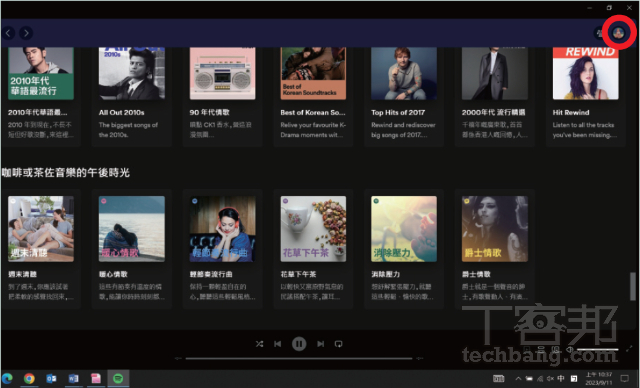Open the 咖啡或茶佐音樂的午後時光 section heading
This screenshot has height=388, width=640.
pyautogui.click(x=66, y=173)
